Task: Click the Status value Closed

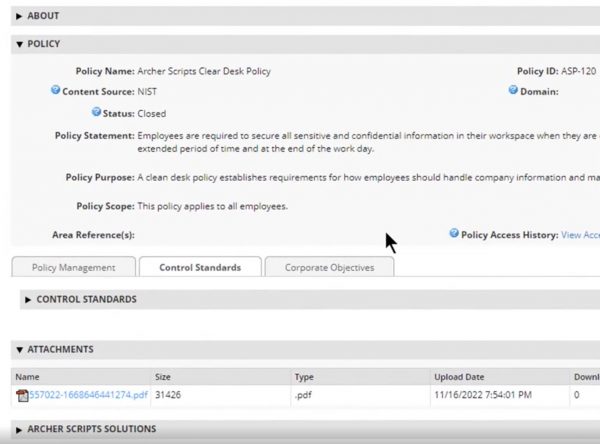Action: point(152,114)
